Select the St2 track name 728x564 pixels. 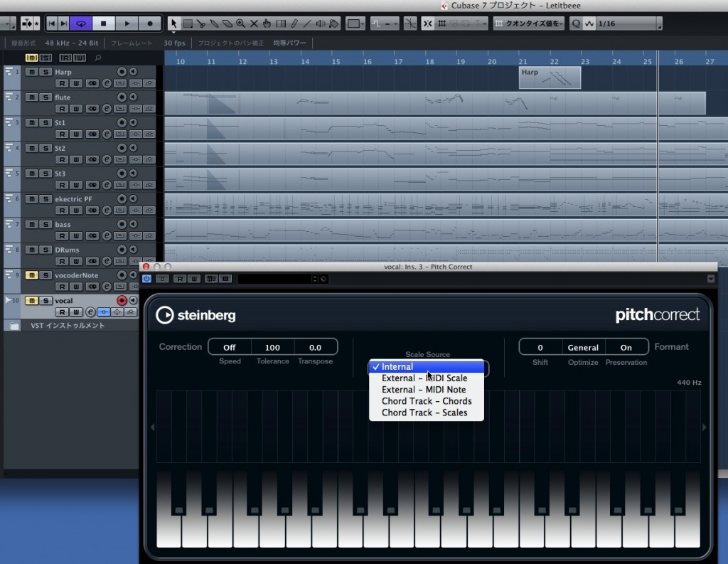60,148
